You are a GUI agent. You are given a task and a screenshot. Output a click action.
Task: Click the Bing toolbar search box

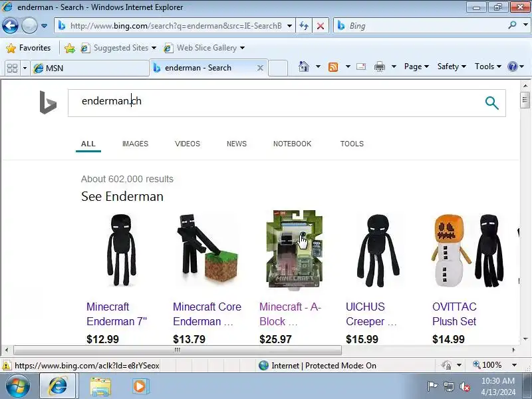[x=426, y=26]
